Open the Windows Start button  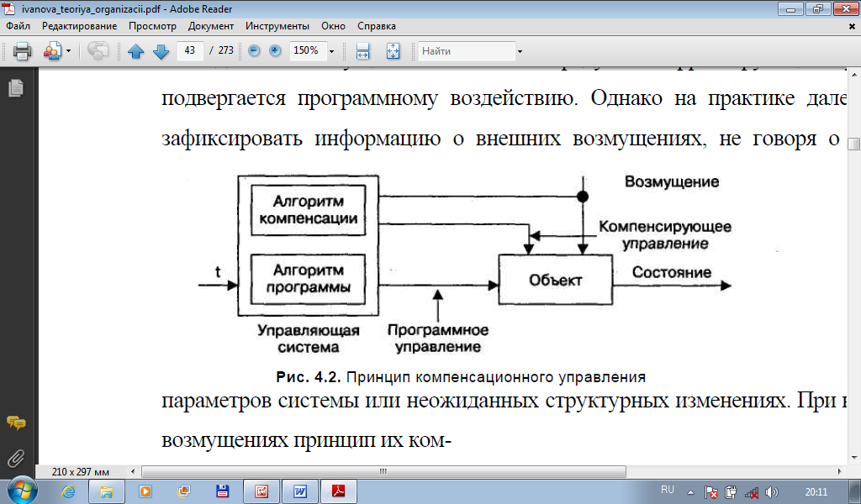click(23, 491)
